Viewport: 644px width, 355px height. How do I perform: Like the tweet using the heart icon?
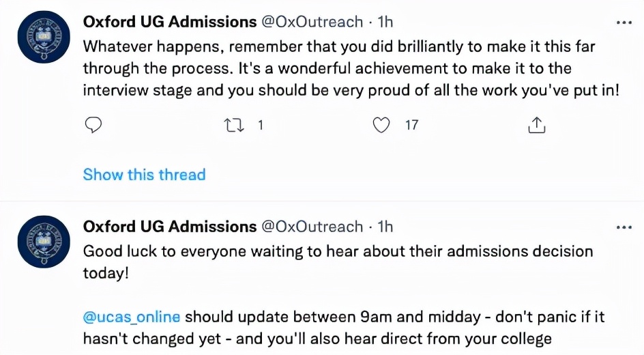(383, 126)
